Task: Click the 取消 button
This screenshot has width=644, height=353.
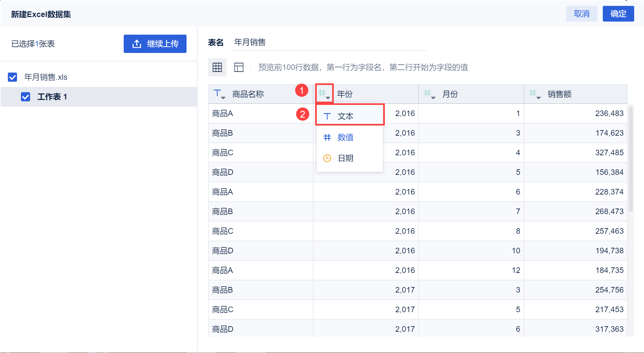Action: tap(581, 14)
